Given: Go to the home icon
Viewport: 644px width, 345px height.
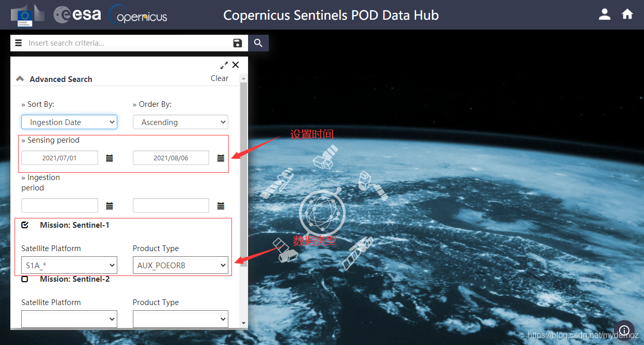Looking at the screenshot, I should coord(627,14).
